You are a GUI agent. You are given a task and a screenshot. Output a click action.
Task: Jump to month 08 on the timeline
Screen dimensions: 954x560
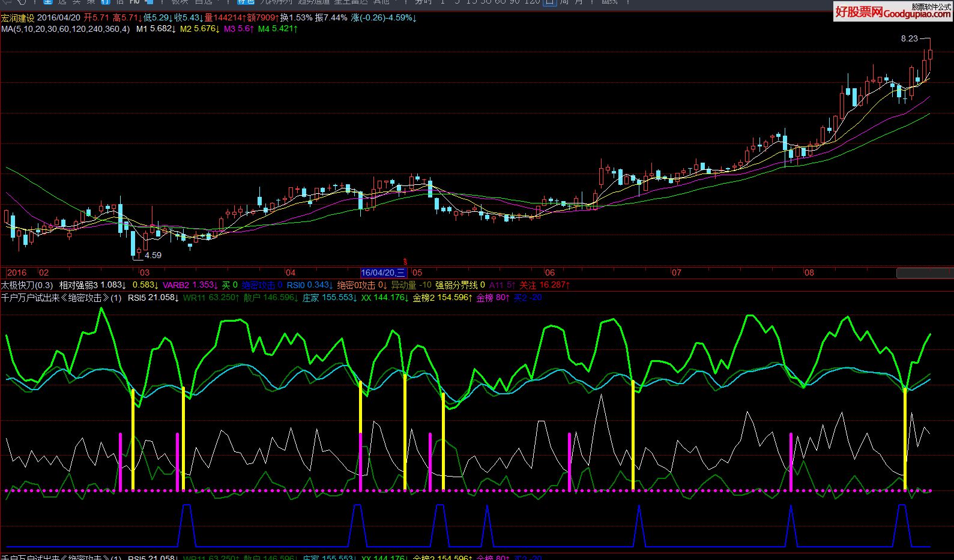pyautogui.click(x=809, y=272)
